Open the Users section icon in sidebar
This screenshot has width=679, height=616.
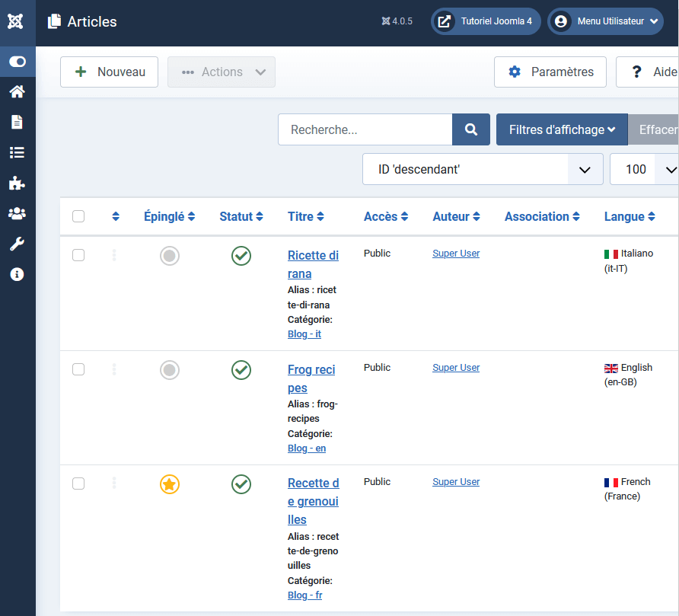[x=17, y=213]
